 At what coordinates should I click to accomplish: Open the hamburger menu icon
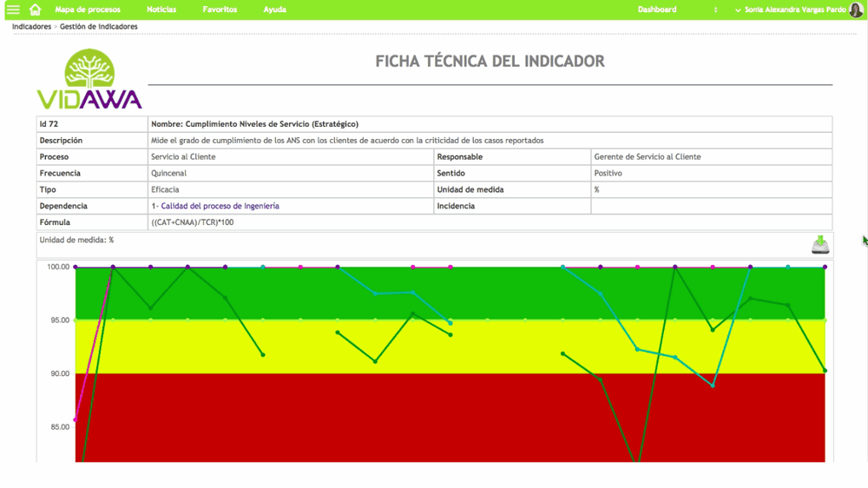pyautogui.click(x=13, y=10)
